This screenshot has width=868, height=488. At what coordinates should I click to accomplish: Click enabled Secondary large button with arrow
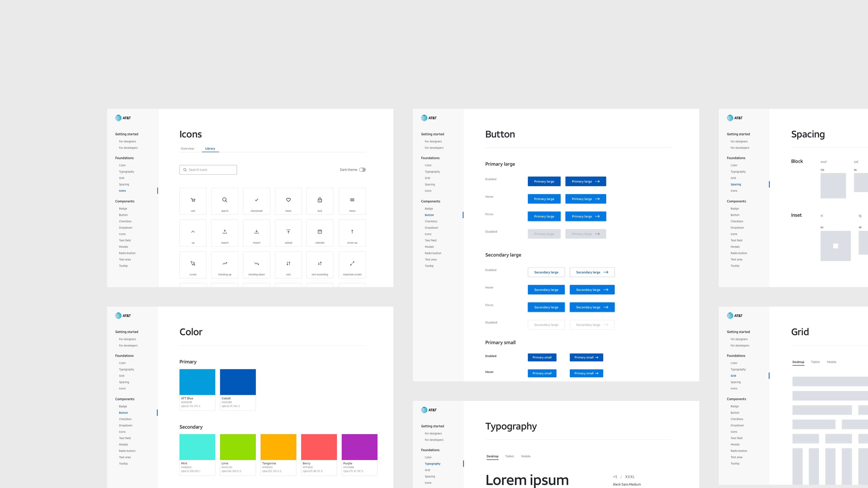pyautogui.click(x=592, y=272)
